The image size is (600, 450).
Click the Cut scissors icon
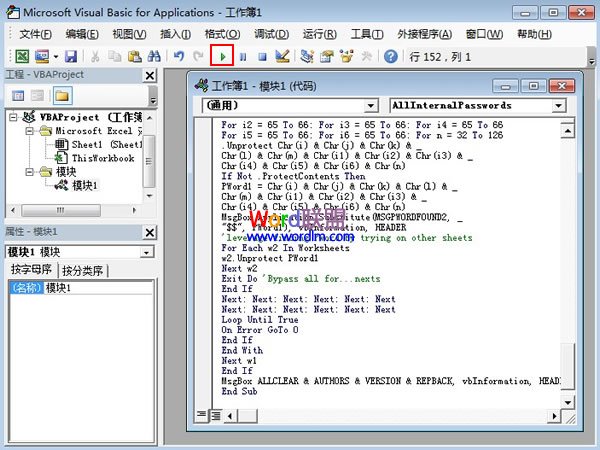coord(95,57)
